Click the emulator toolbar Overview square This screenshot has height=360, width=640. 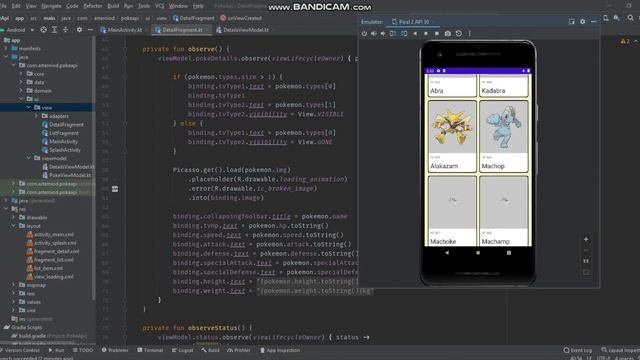[437, 33]
